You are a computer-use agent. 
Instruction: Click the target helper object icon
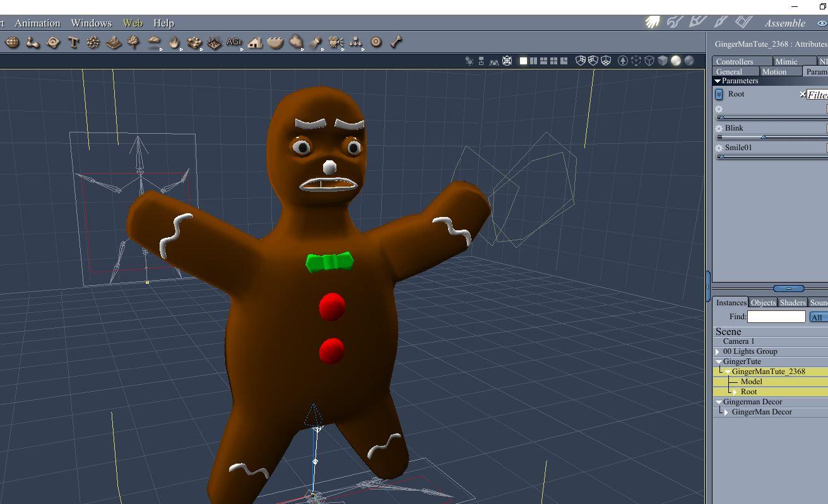(x=376, y=42)
